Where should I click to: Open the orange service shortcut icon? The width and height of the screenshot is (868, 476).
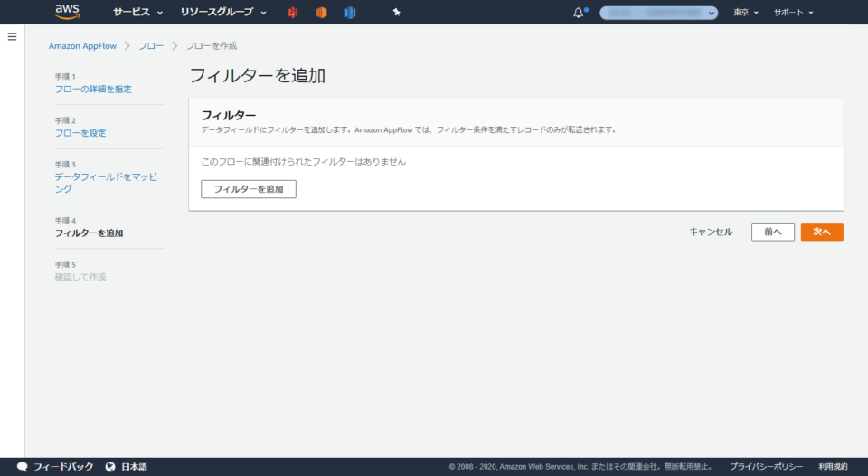(321, 12)
